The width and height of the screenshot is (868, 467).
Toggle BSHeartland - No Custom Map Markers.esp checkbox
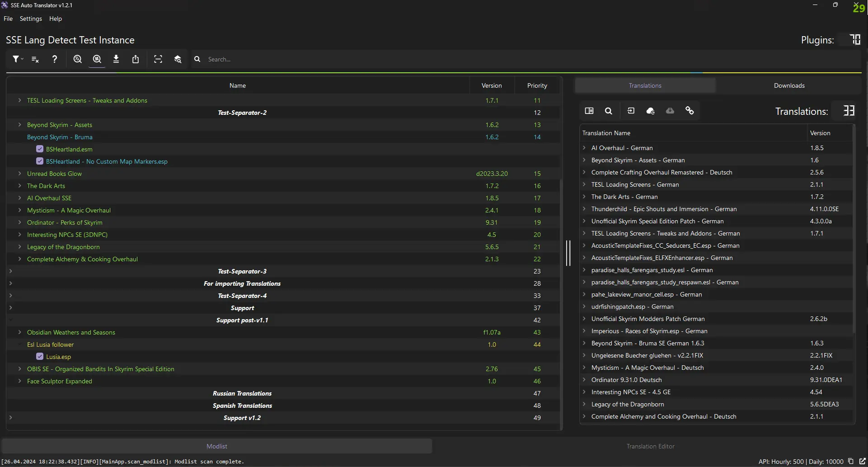pyautogui.click(x=40, y=161)
